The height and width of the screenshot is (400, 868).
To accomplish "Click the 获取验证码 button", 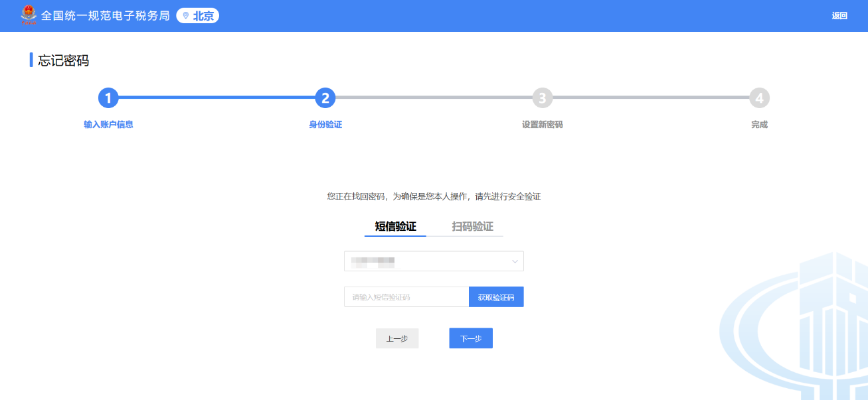I will coord(496,297).
